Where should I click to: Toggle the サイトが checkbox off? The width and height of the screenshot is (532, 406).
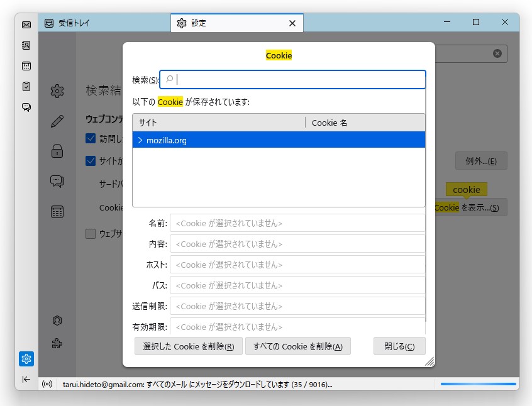[x=91, y=161]
